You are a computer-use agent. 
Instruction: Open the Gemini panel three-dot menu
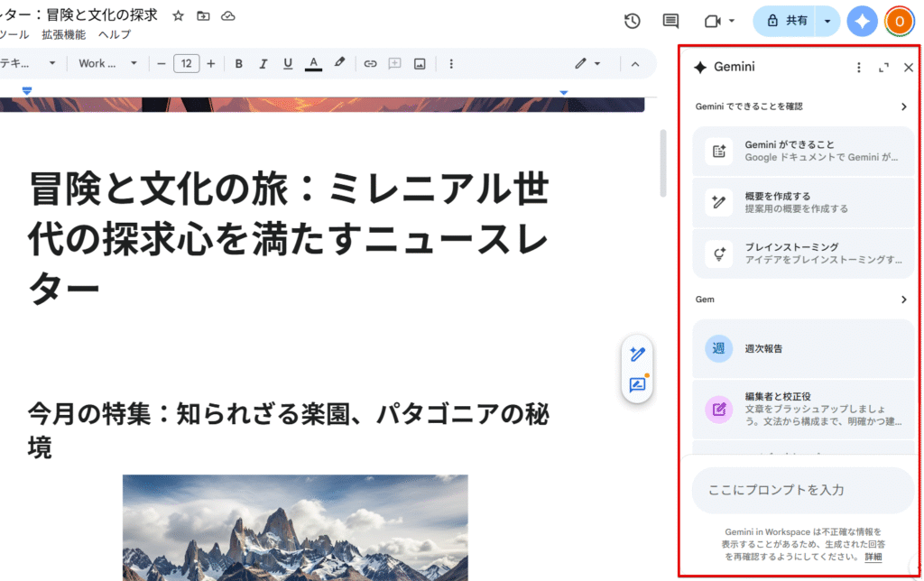[x=859, y=68]
